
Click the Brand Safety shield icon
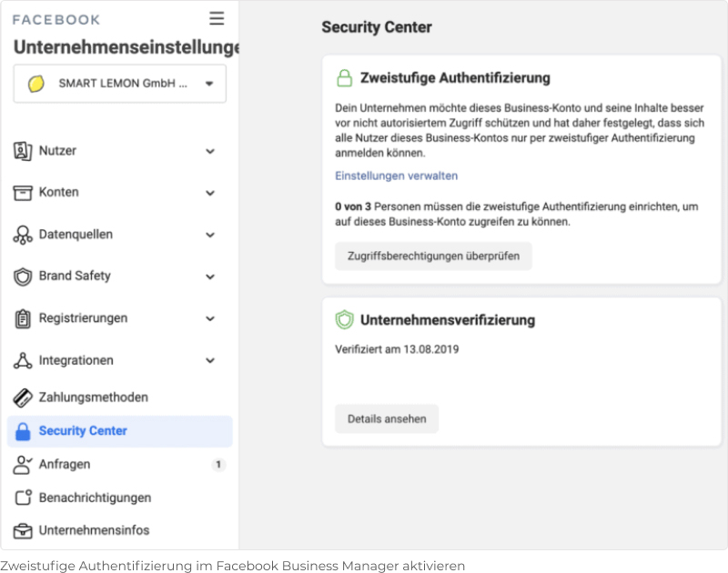point(22,276)
